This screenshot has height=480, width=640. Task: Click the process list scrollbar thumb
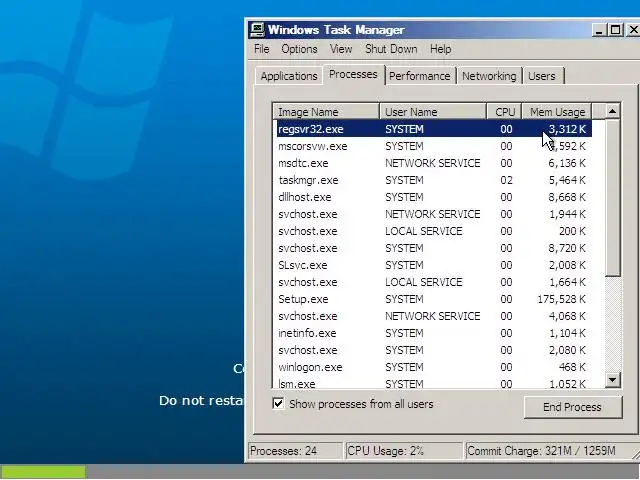(x=612, y=198)
